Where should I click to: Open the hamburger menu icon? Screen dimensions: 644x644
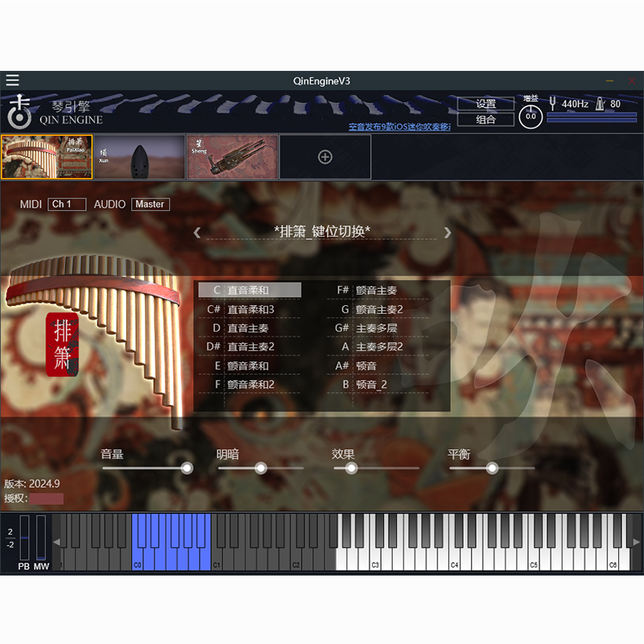point(12,80)
